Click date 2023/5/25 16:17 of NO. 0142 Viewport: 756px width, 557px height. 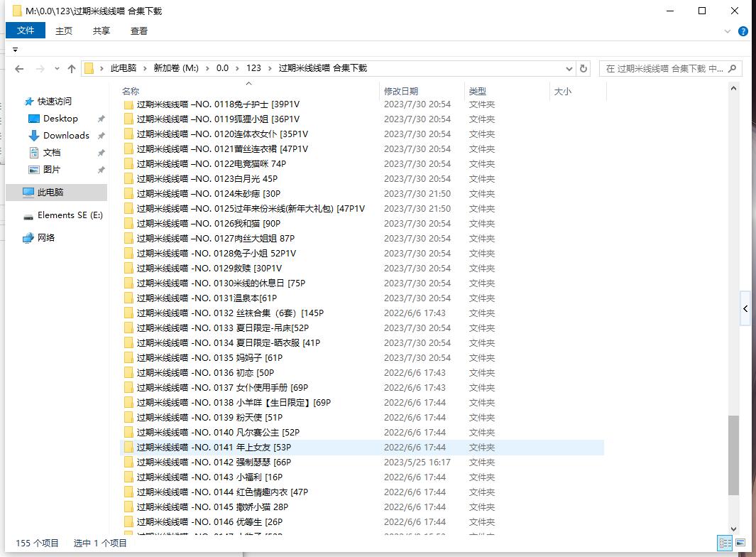(417, 463)
